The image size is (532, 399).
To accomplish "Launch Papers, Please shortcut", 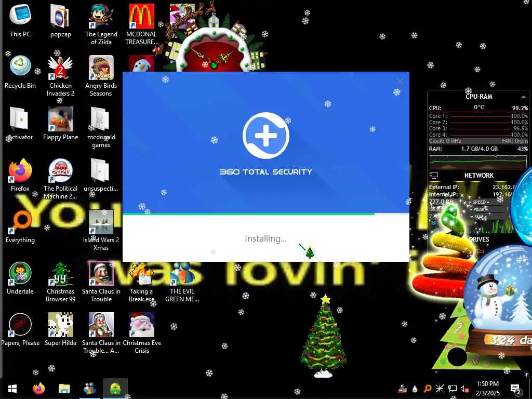I will 20,329.
